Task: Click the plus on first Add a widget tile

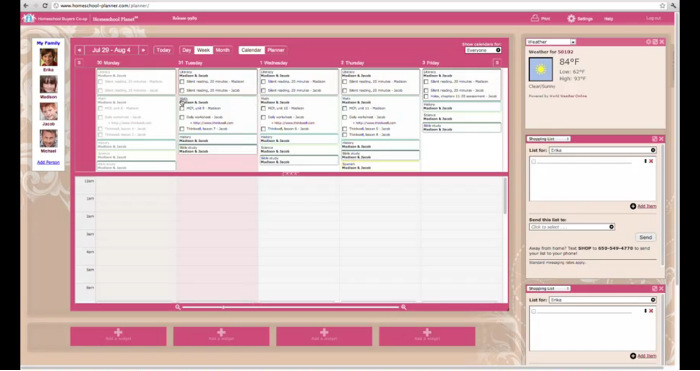Action: point(118,332)
